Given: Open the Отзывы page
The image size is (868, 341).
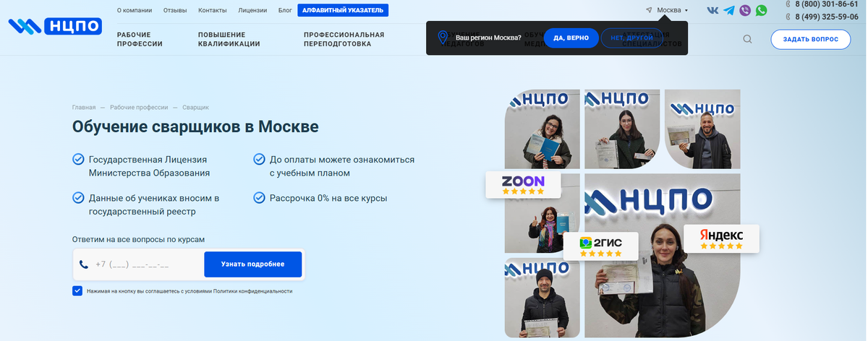Looking at the screenshot, I should click(x=175, y=10).
